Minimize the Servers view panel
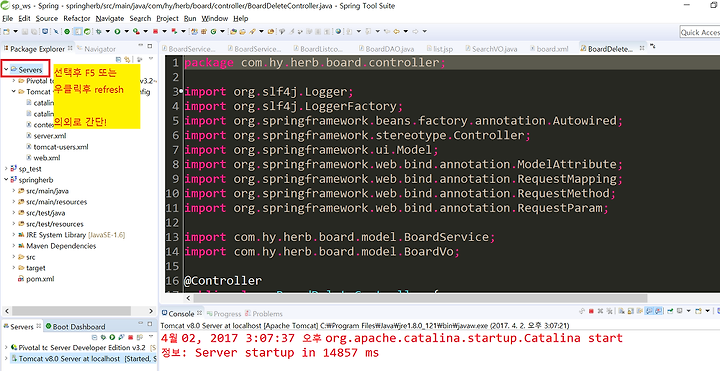This screenshot has width=720, height=371. coord(141,323)
